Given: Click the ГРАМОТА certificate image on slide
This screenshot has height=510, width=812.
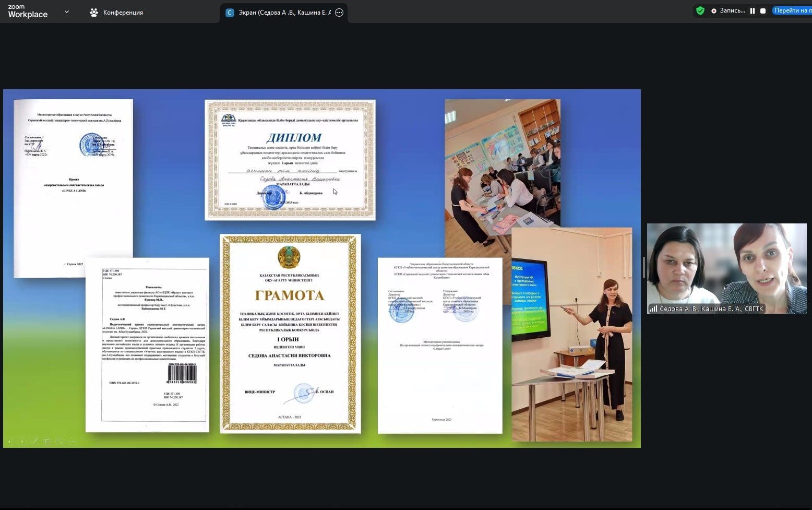Looking at the screenshot, I should point(290,334).
